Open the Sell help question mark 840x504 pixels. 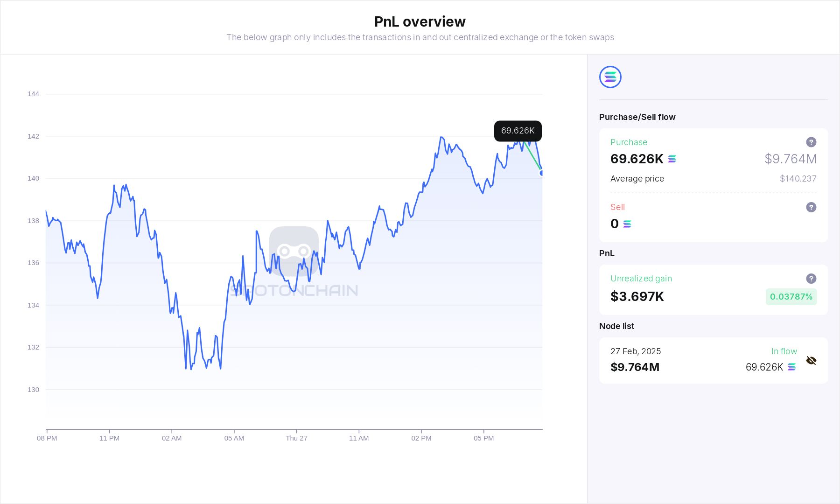click(x=811, y=207)
